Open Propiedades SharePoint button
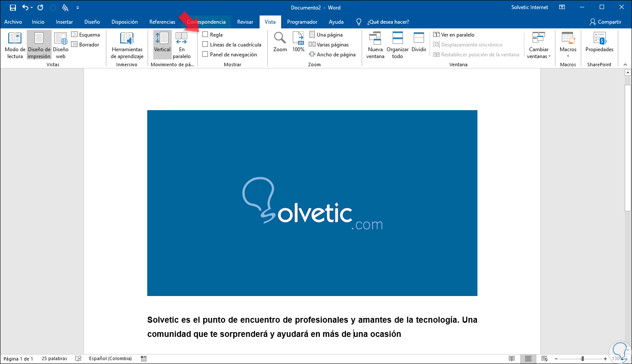Screen dimensions: 632x364 599,42
